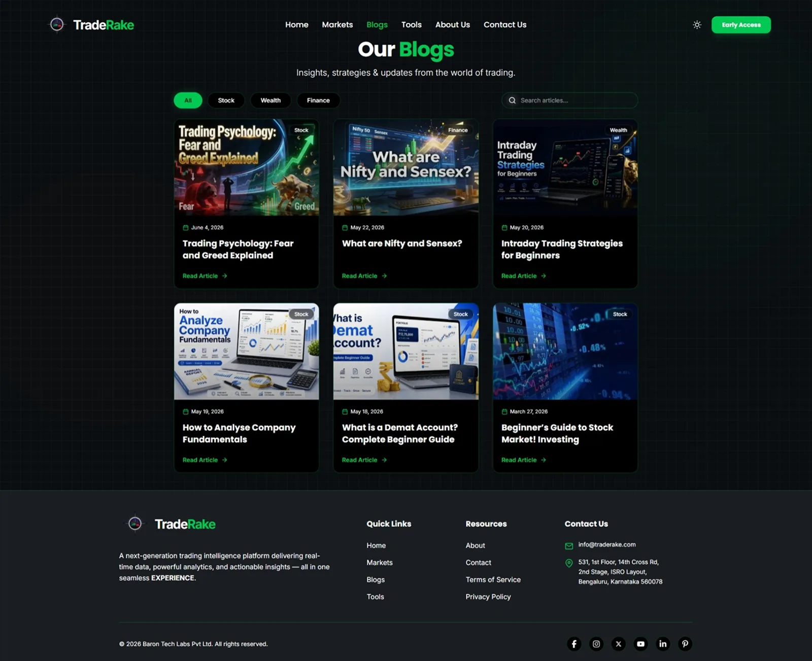Open the Pinterest icon in footer
The height and width of the screenshot is (661, 812).
[x=685, y=644]
